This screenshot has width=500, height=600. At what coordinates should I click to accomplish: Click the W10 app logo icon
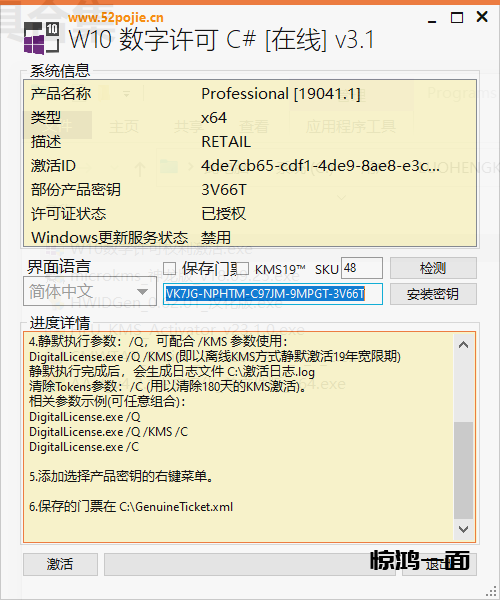coord(41,38)
